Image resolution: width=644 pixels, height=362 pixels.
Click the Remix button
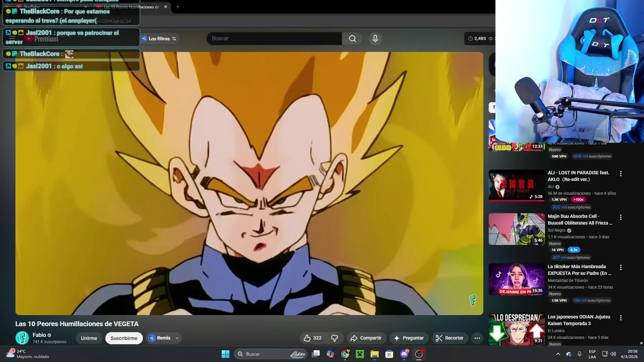coord(159,338)
